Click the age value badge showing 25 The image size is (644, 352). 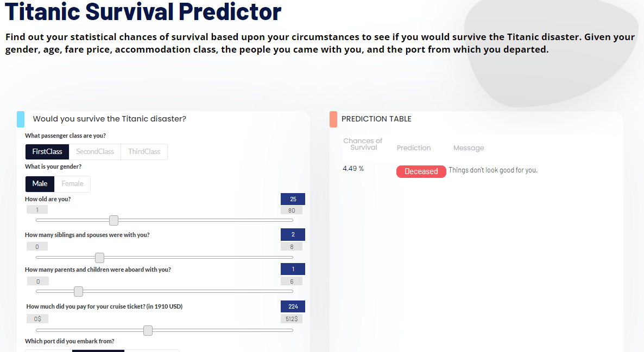(292, 199)
